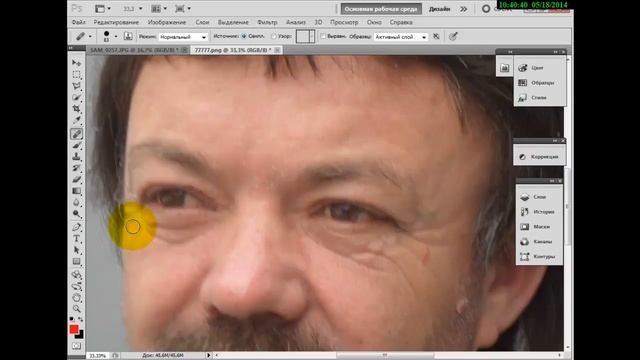Select the Pen tool

[76, 227]
